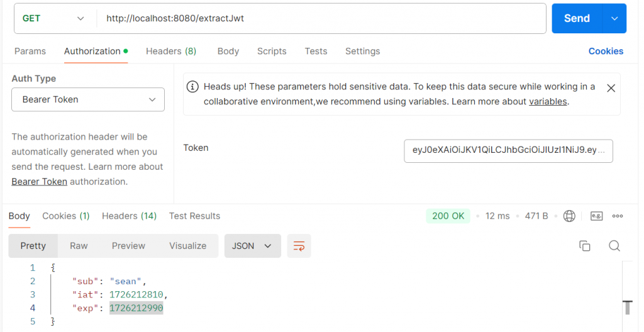Open the Cookies link

(x=606, y=51)
